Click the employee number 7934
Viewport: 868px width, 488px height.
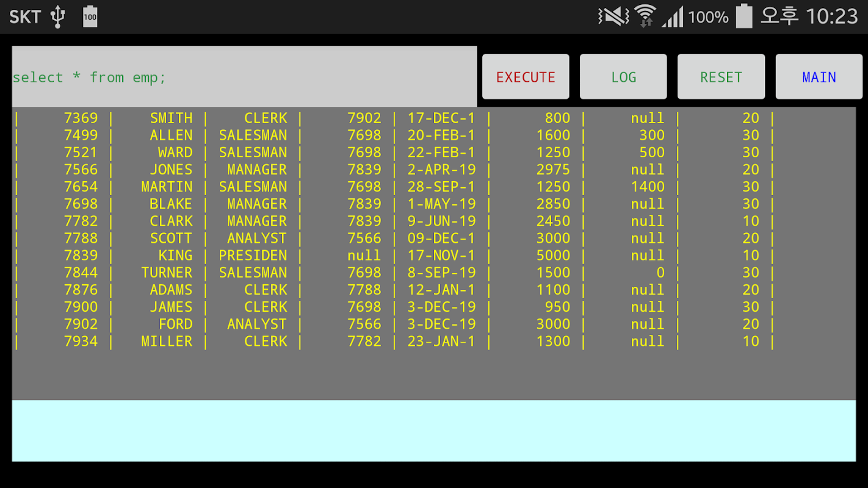81,341
